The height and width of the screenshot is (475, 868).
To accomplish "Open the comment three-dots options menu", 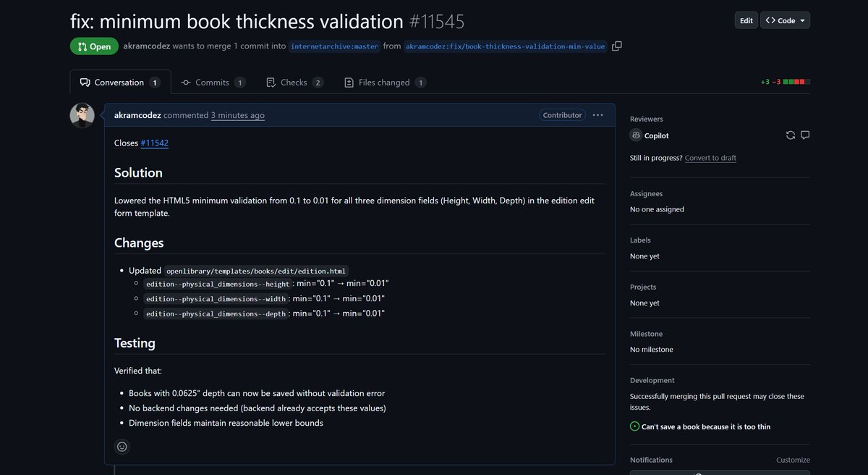I will pos(597,115).
